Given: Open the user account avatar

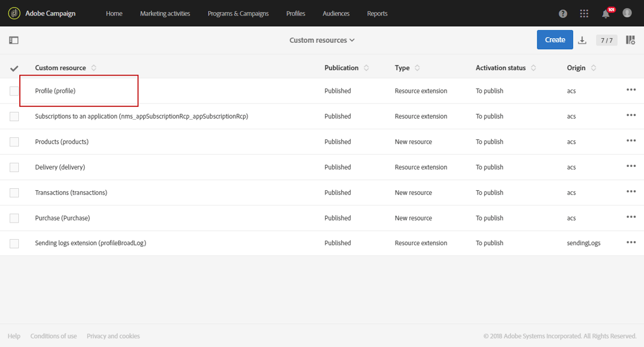Looking at the screenshot, I should point(627,13).
